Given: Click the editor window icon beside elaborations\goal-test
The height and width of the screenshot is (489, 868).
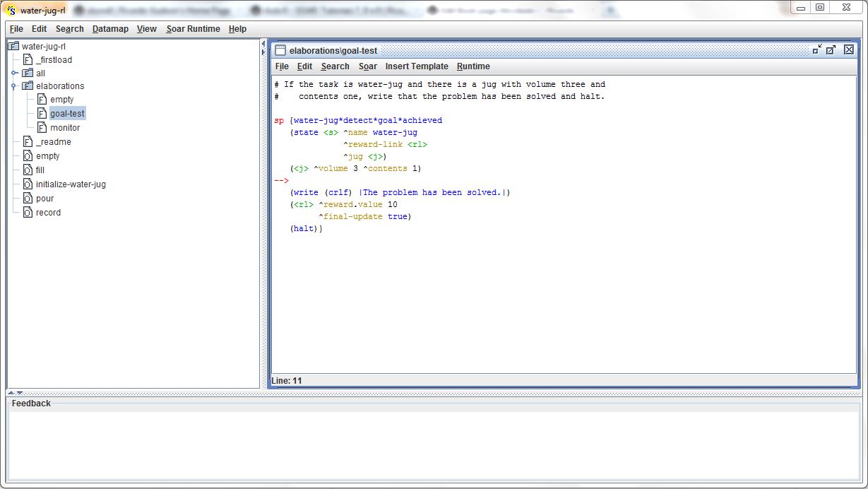Looking at the screenshot, I should (280, 50).
